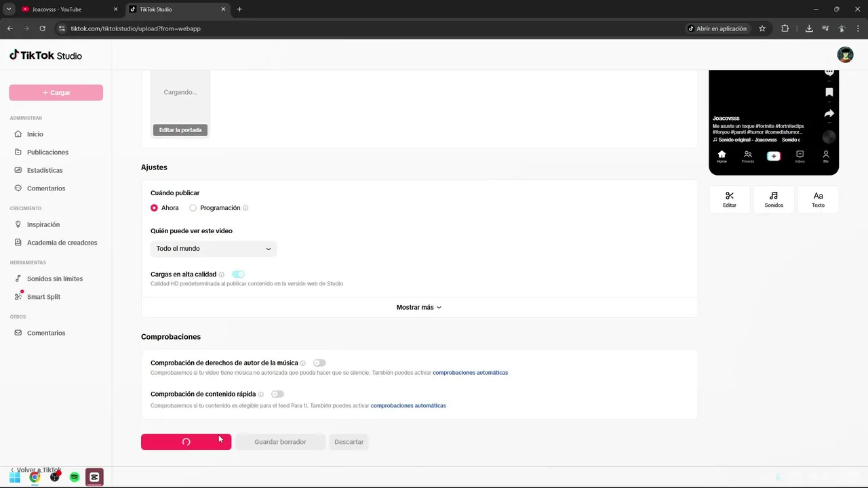This screenshot has width=868, height=488.
Task: Click Guardar borrador button
Action: (280, 442)
